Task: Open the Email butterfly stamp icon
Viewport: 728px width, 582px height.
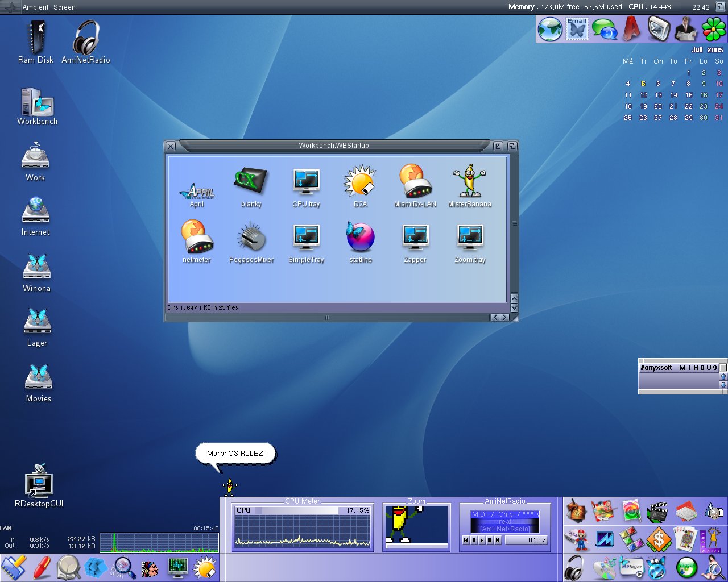Action: tap(577, 29)
